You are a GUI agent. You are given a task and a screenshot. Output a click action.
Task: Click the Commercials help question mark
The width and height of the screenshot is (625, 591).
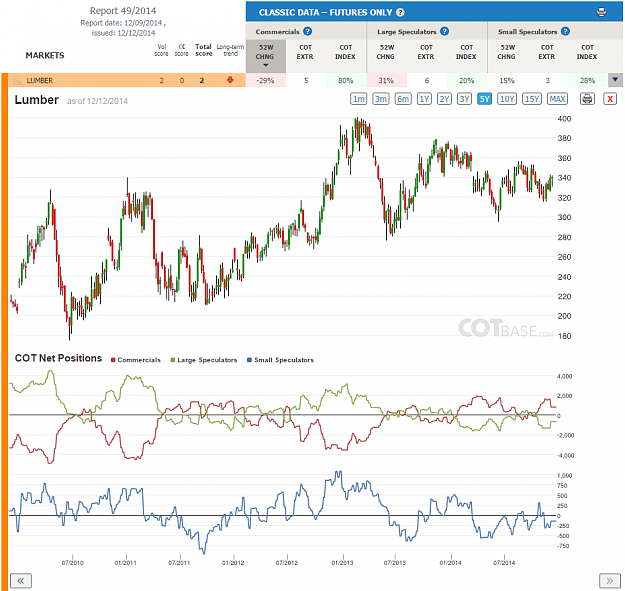tap(307, 31)
